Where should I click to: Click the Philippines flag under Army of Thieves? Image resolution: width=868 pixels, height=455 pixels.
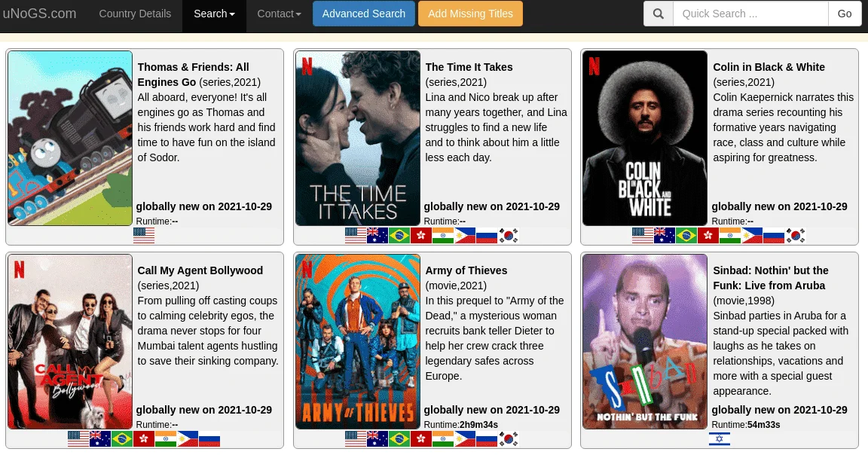[464, 439]
